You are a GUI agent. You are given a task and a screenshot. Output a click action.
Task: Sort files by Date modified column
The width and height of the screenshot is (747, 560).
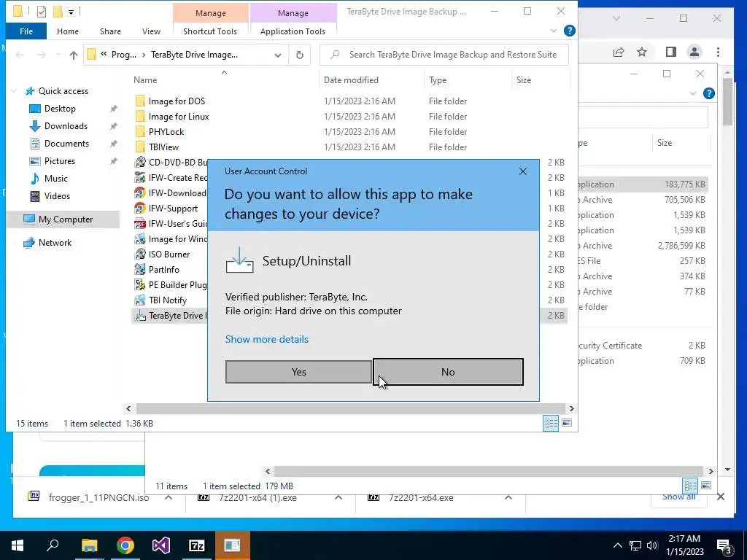pyautogui.click(x=351, y=80)
